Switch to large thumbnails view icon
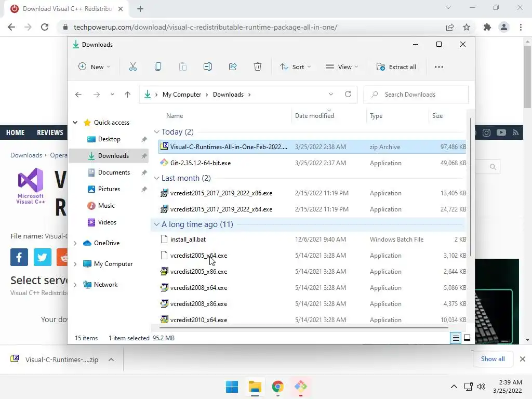 467,338
